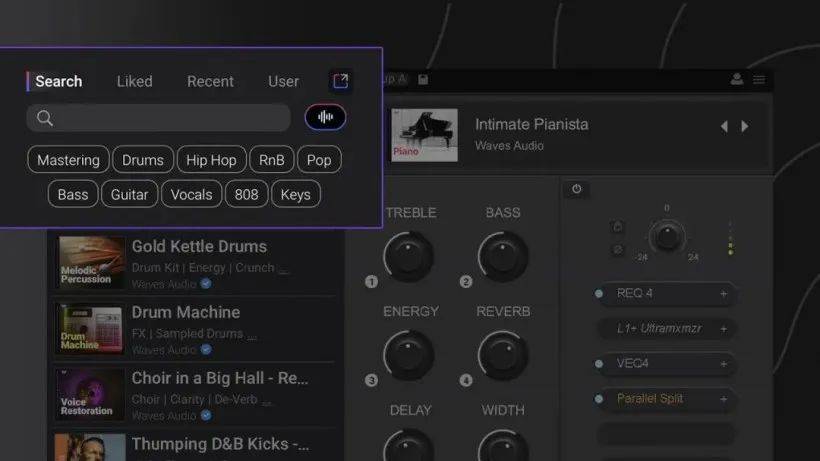Expand REQ 4 slot plus button
The height and width of the screenshot is (461, 820).
pos(724,294)
